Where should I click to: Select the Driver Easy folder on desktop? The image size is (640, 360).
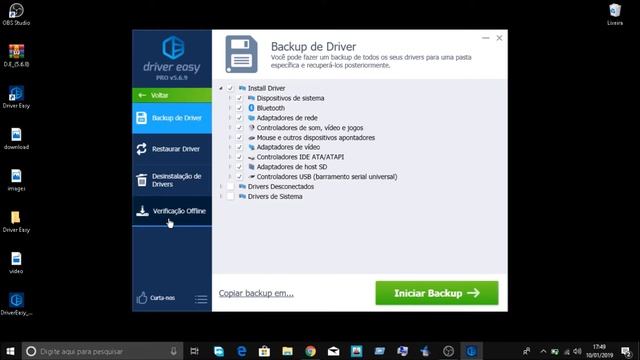(x=16, y=221)
